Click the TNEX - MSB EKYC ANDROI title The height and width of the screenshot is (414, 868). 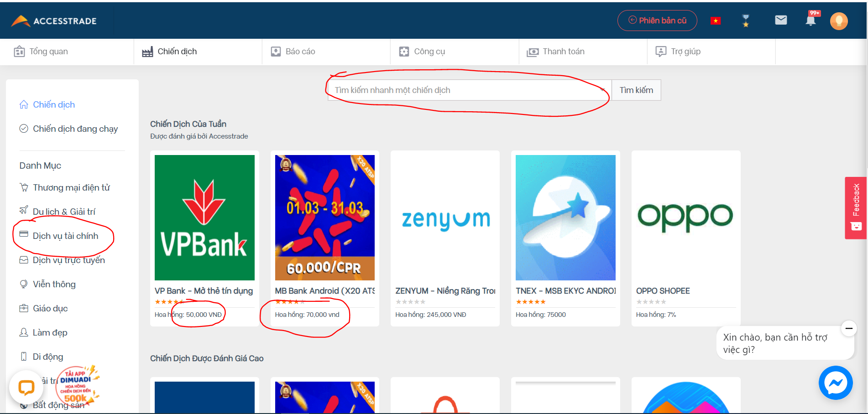[565, 291]
